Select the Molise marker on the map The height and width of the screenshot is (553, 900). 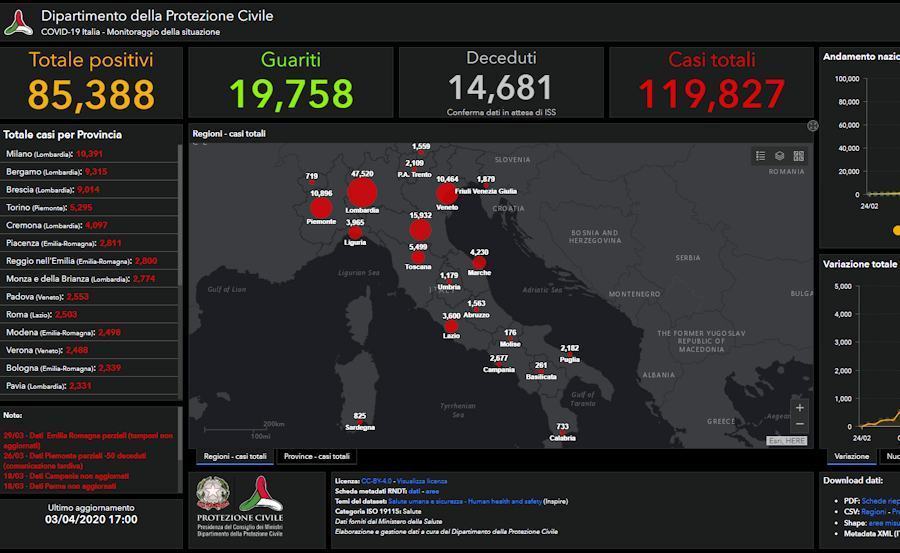(510, 339)
